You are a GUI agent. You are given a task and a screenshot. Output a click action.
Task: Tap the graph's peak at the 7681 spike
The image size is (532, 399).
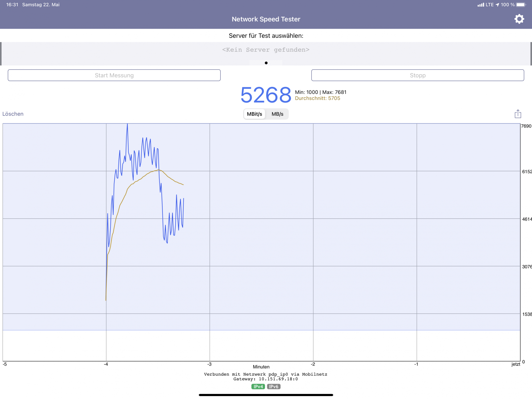click(127, 124)
